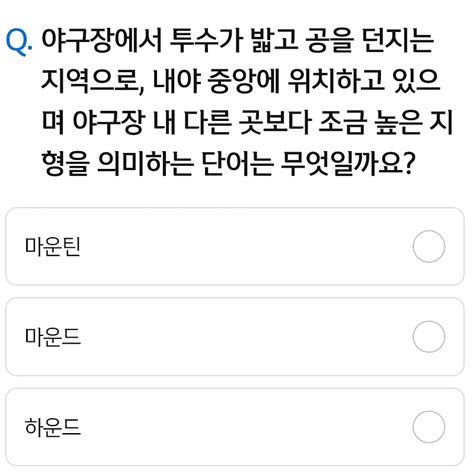This screenshot has width=474, height=474.
Task: Tap the 하운드 answer label text
Action: [53, 427]
